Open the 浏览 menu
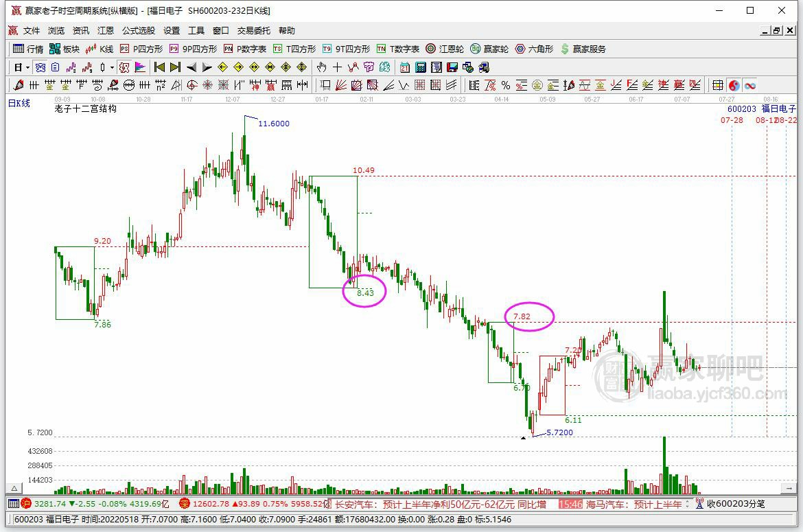This screenshot has height=532, width=803. 56,31
